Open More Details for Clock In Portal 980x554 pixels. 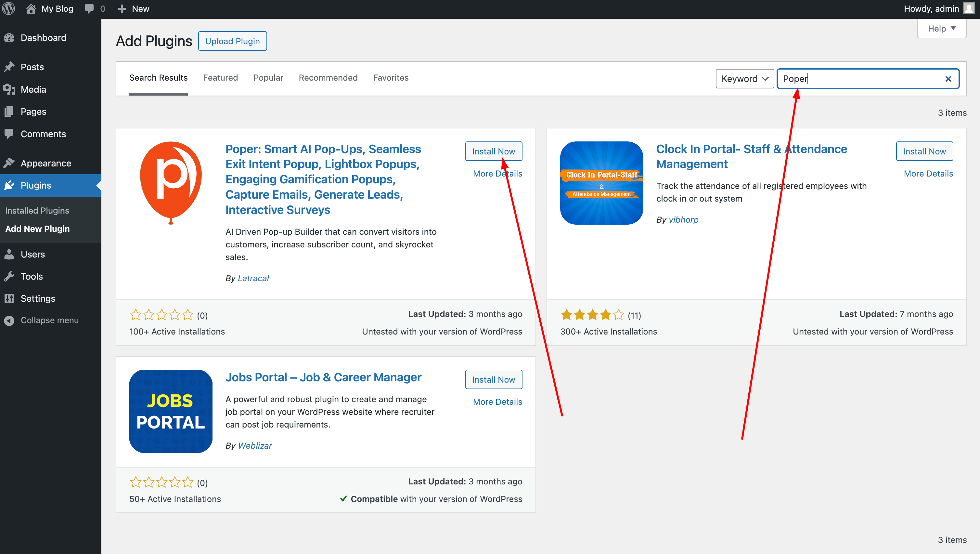pyautogui.click(x=928, y=174)
